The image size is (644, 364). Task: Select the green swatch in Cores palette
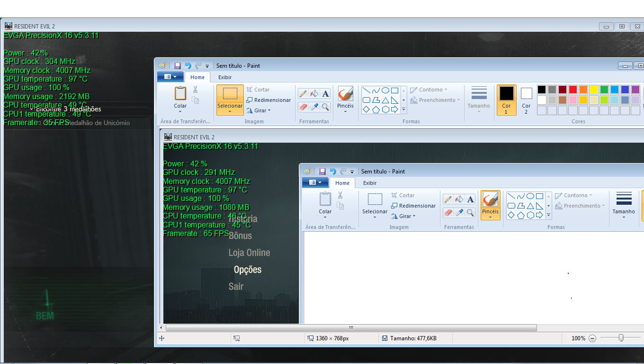click(x=604, y=90)
